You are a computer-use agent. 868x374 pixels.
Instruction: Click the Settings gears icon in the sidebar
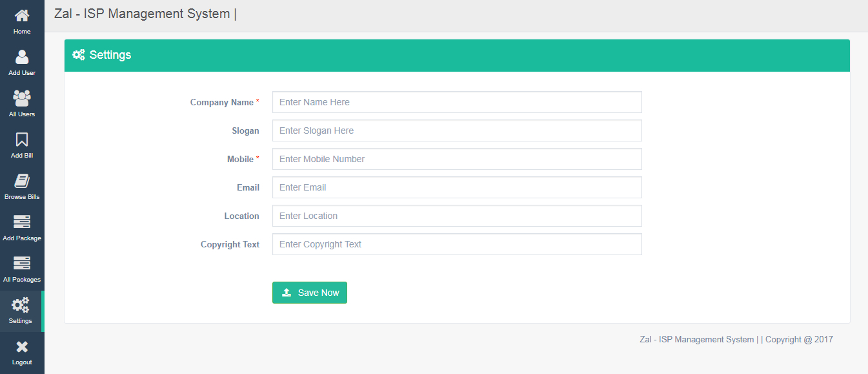(21, 306)
